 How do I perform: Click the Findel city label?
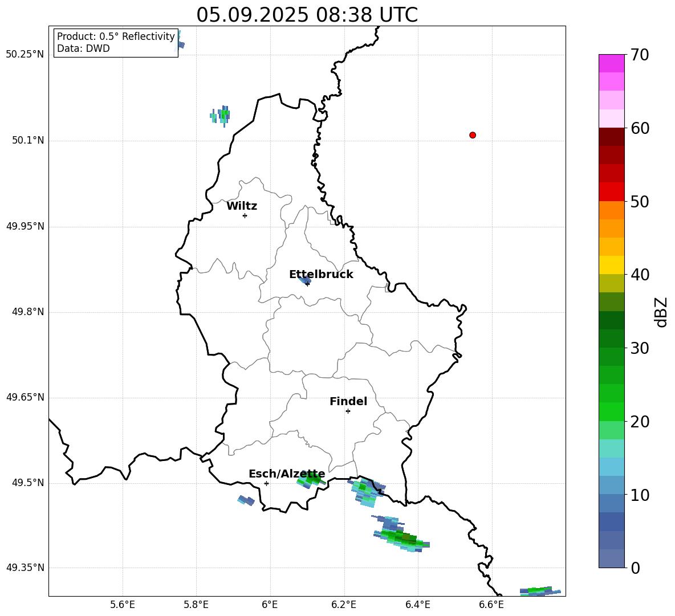[x=348, y=402]
